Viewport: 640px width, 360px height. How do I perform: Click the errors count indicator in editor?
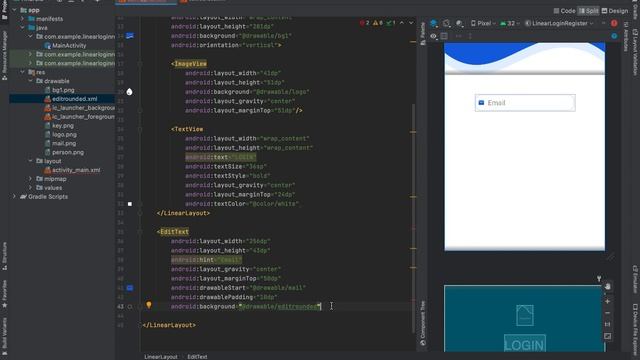[x=364, y=23]
